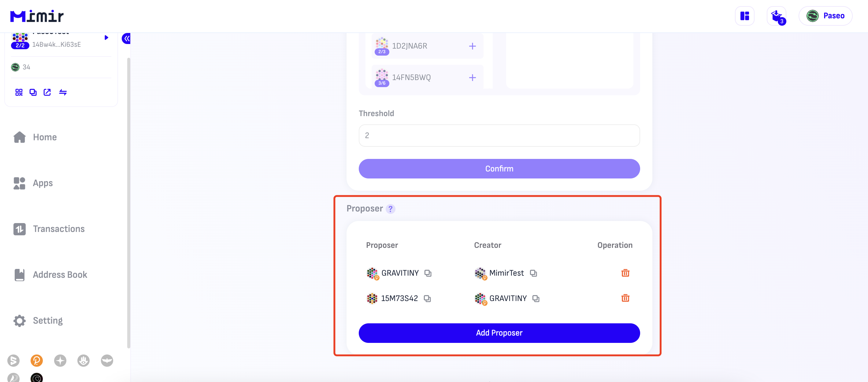Click the transfer arrows icon in account card
This screenshot has width=868, height=382.
pos(63,92)
